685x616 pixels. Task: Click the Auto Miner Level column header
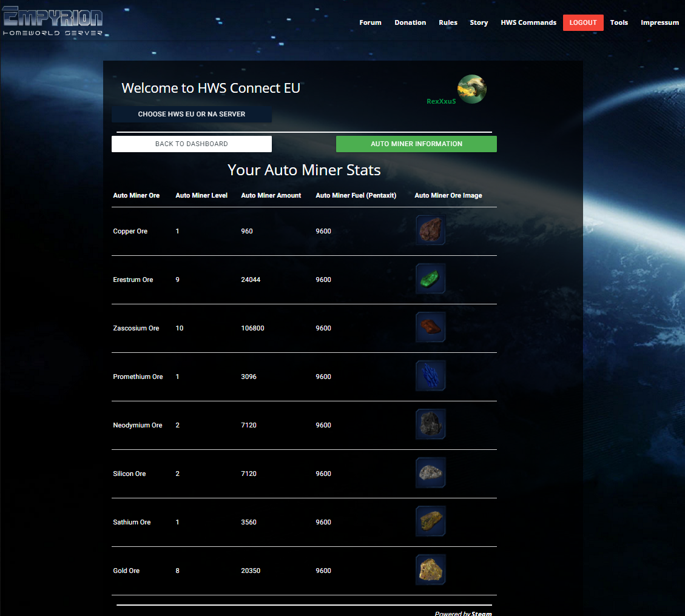tap(201, 196)
